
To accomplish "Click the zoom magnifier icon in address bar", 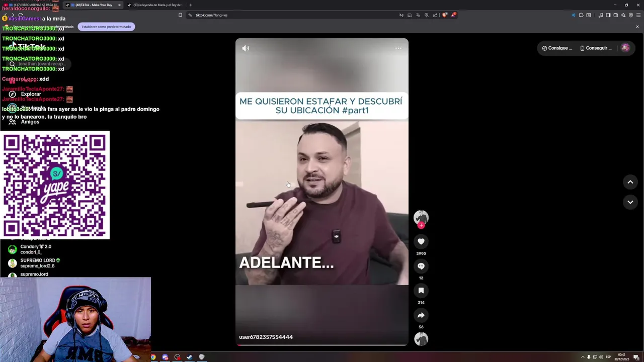I will [427, 15].
